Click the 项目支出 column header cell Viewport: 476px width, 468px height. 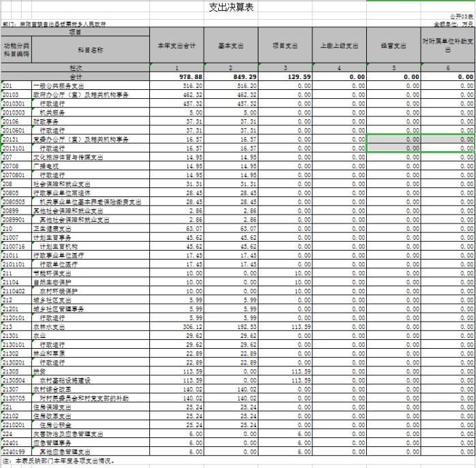pyautogui.click(x=285, y=45)
